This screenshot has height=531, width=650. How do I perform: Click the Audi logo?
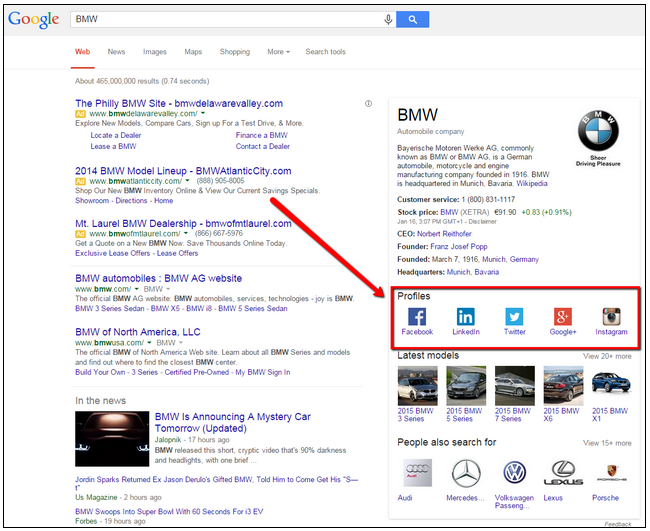(x=417, y=473)
